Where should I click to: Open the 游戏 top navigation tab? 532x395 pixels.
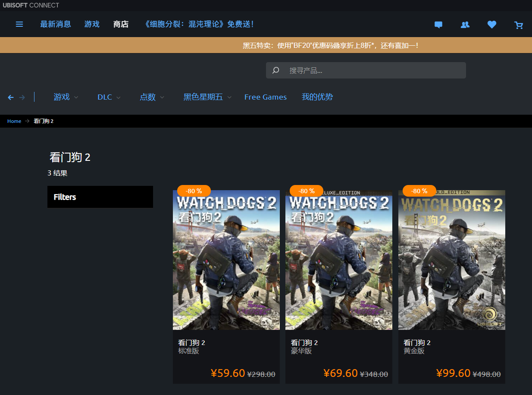(x=92, y=24)
